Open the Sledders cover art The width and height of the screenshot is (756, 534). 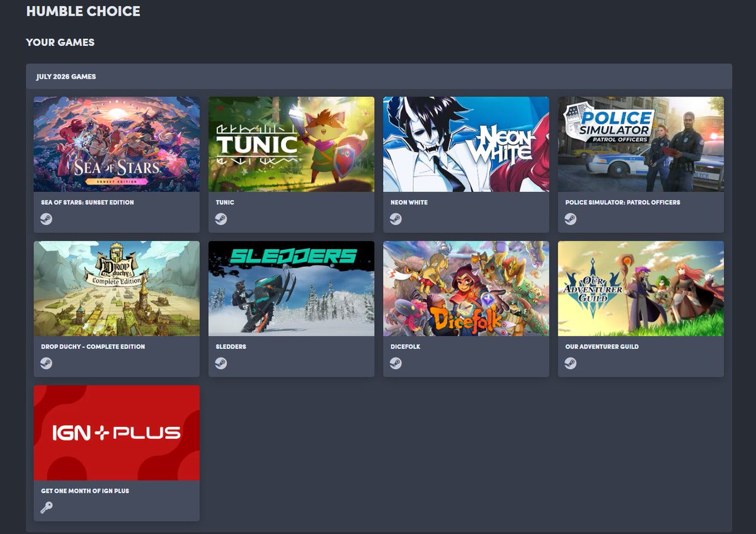coord(291,288)
